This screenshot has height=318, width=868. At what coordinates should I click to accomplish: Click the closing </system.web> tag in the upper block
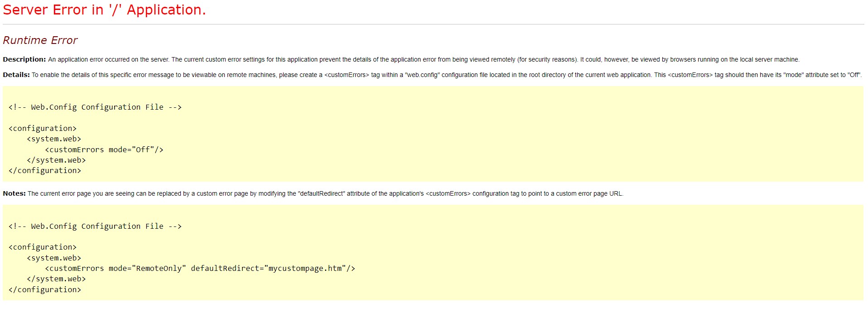coord(56,160)
